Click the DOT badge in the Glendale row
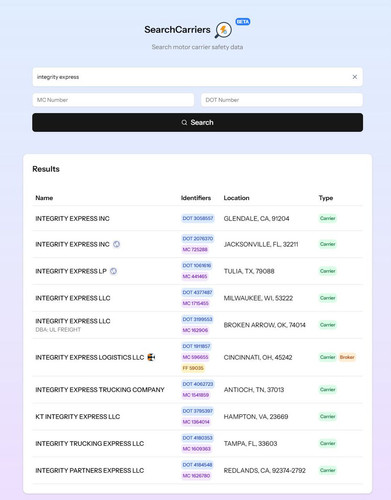The image size is (391, 500). pyautogui.click(x=198, y=218)
